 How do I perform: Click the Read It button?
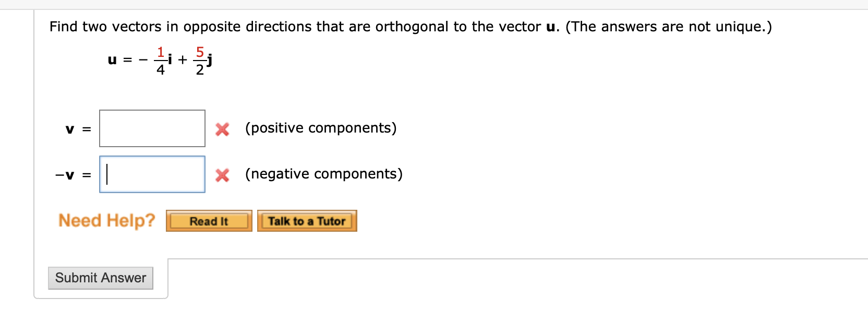pyautogui.click(x=209, y=221)
